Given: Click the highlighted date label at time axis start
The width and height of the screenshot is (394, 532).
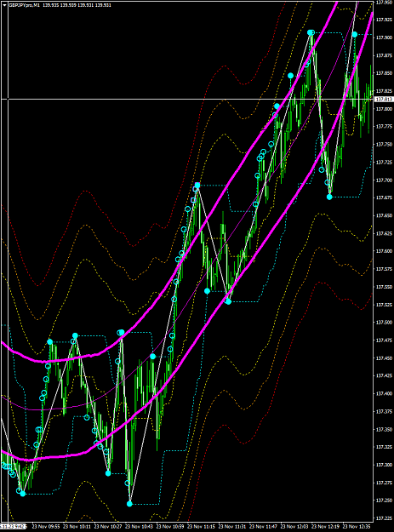Looking at the screenshot, I should [14, 527].
